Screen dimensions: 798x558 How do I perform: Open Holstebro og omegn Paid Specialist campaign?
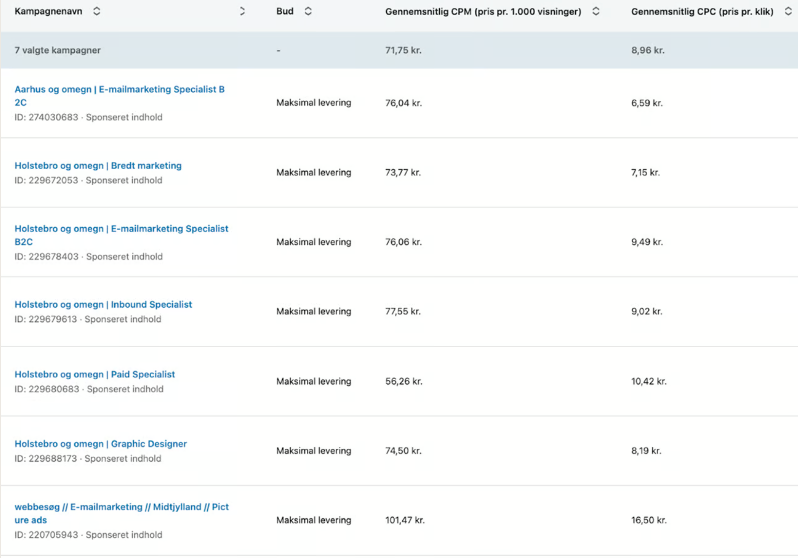click(95, 375)
